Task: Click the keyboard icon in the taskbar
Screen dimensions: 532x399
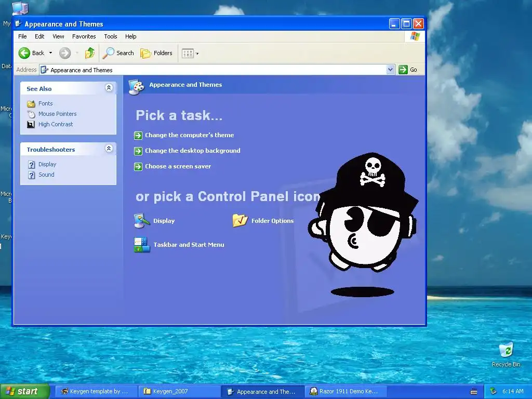Action: [x=474, y=392]
